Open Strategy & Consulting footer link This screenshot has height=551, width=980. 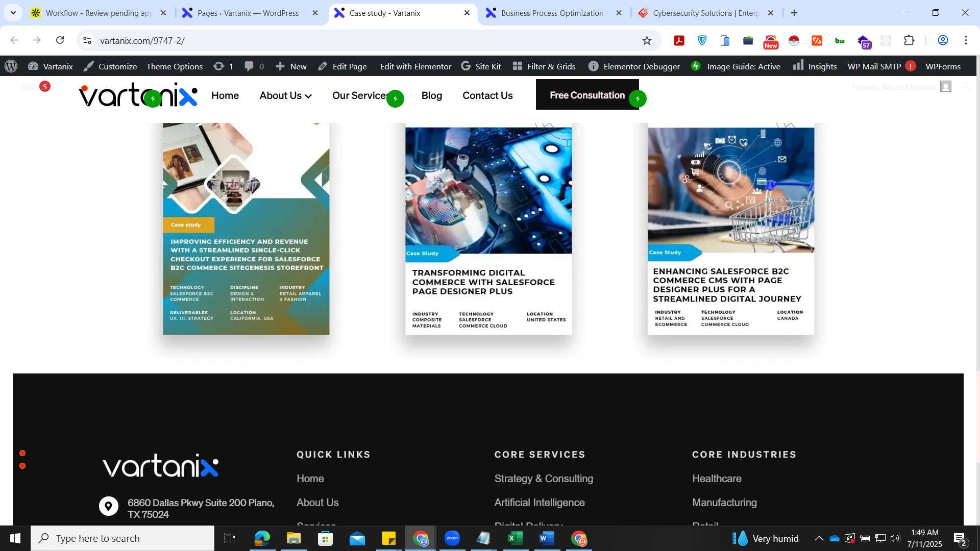(x=544, y=479)
